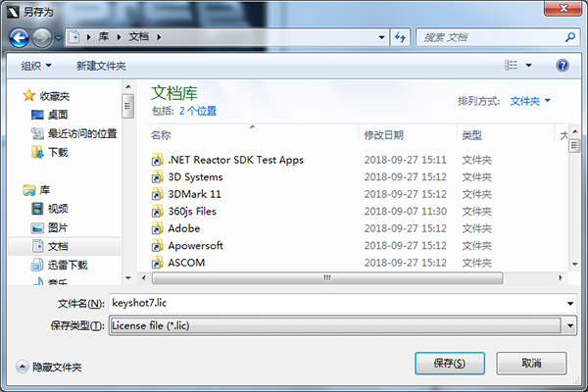The height and width of the screenshot is (392, 588).
Task: Open the 排列方式 文件夹 dropdown
Action: 530,101
